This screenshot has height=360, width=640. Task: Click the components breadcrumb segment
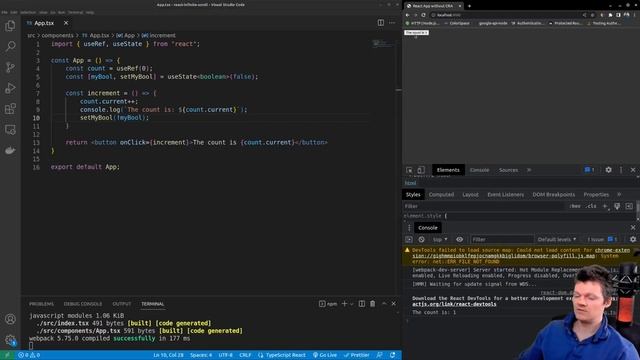[x=58, y=36]
